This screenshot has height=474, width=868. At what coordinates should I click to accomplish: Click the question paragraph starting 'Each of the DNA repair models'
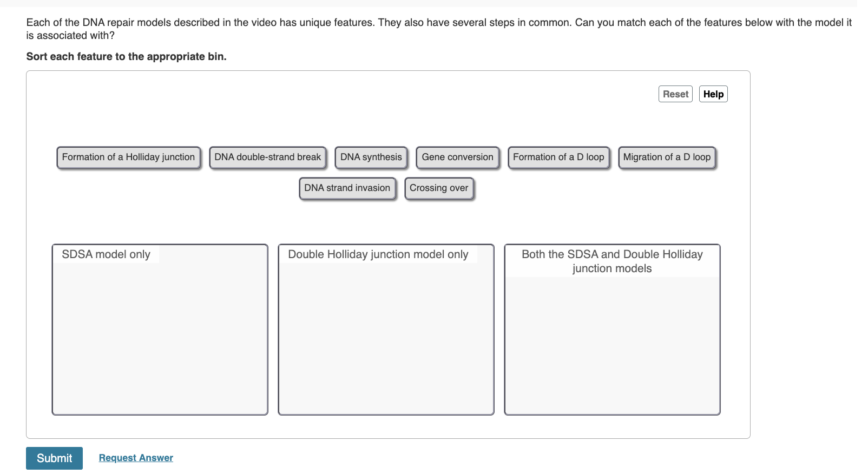439,29
